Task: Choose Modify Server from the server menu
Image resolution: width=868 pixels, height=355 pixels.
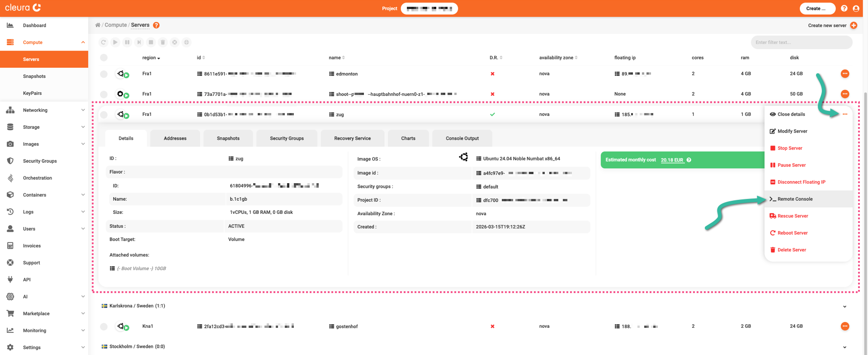Action: pos(808,131)
